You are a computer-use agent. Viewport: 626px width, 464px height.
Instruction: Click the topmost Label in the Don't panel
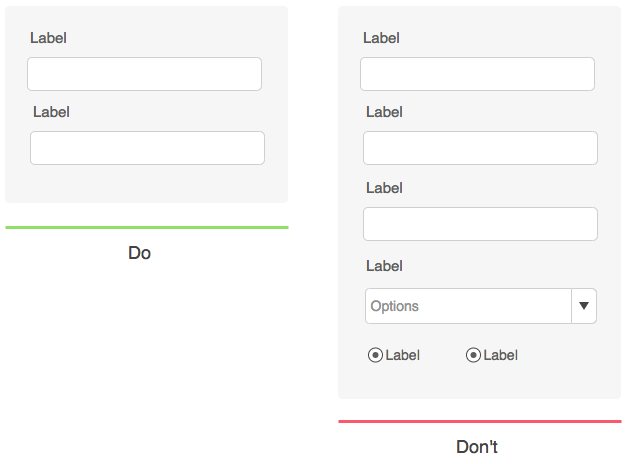click(x=381, y=38)
